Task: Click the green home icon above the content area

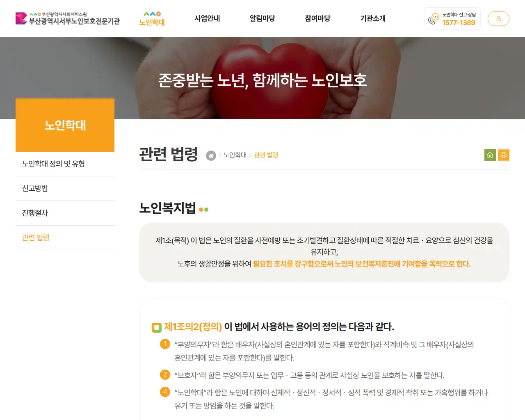Action: tap(490, 155)
